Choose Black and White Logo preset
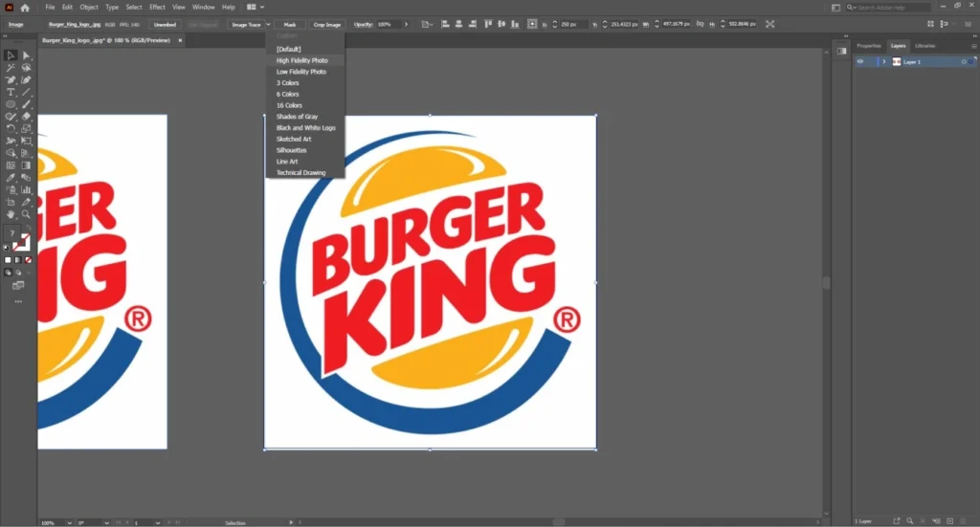980x527 pixels. [305, 128]
